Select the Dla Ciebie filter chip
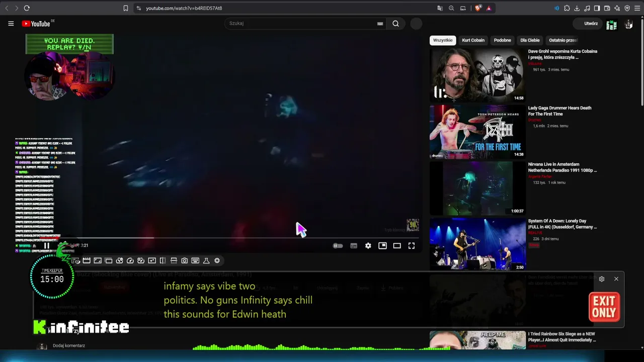The image size is (644, 362). (x=530, y=40)
